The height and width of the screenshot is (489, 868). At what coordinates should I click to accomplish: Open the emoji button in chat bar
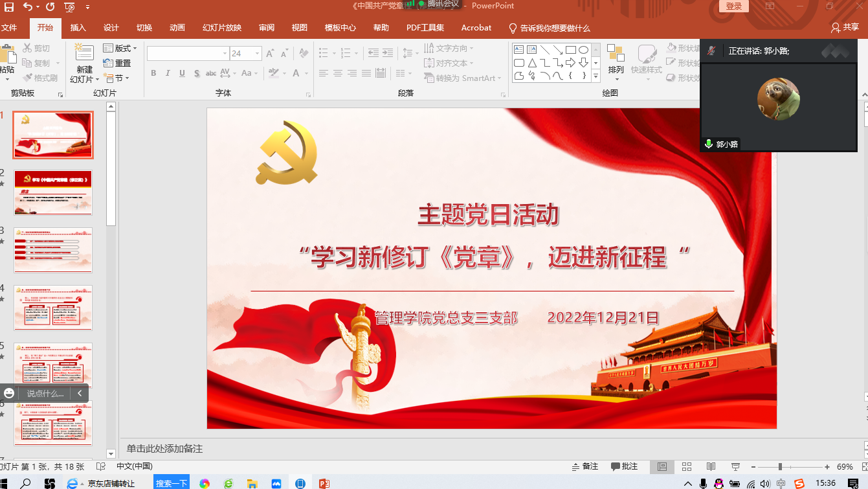(x=9, y=393)
